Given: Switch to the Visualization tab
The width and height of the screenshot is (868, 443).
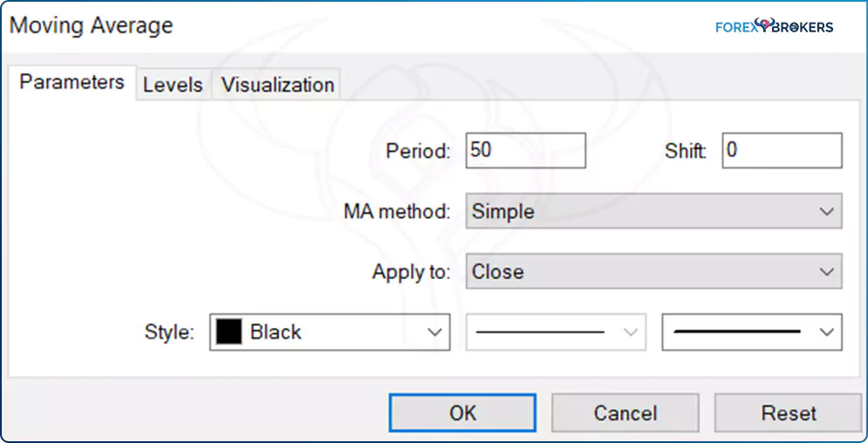Looking at the screenshot, I should [277, 85].
